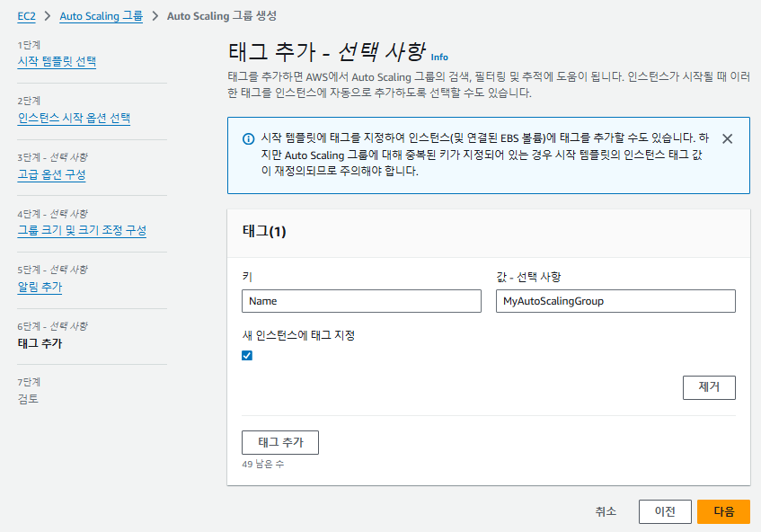Viewport: 761px width, 532px height.
Task: Click 49 남은 수 text
Action: coord(263,464)
